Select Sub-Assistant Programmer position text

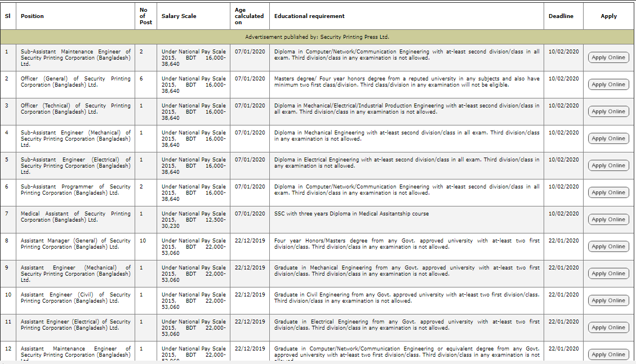(x=75, y=190)
